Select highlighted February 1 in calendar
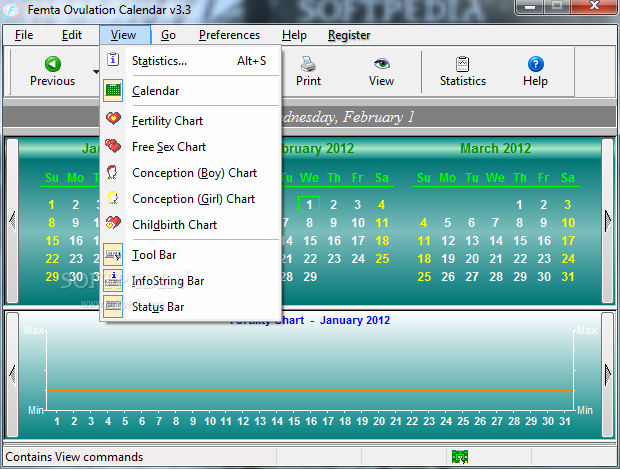 (x=309, y=204)
